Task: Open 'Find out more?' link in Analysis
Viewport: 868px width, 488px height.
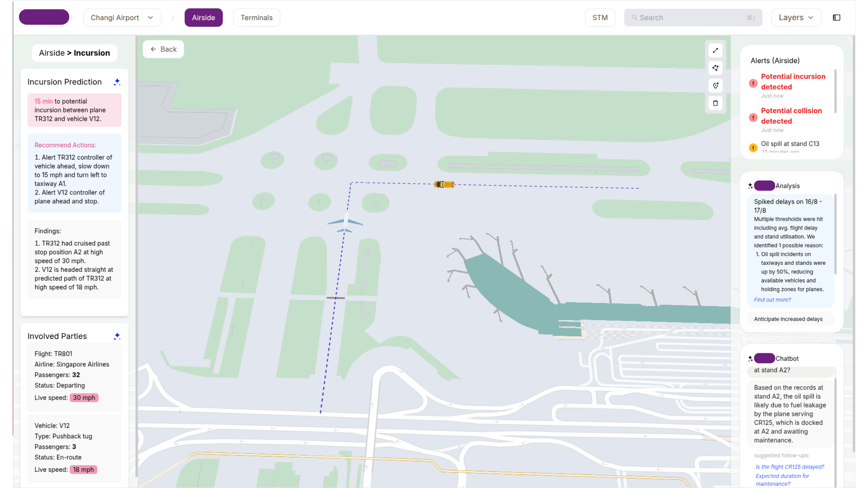Action: pyautogui.click(x=772, y=300)
